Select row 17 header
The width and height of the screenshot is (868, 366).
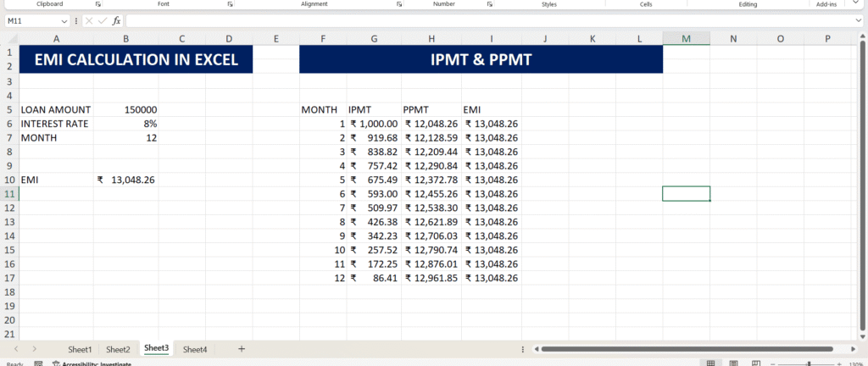pos(9,278)
